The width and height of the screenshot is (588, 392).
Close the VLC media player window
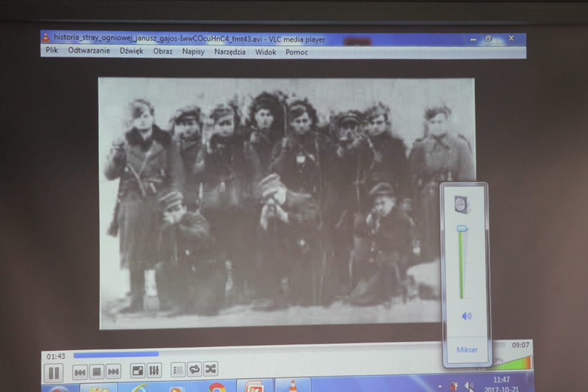coord(511,38)
